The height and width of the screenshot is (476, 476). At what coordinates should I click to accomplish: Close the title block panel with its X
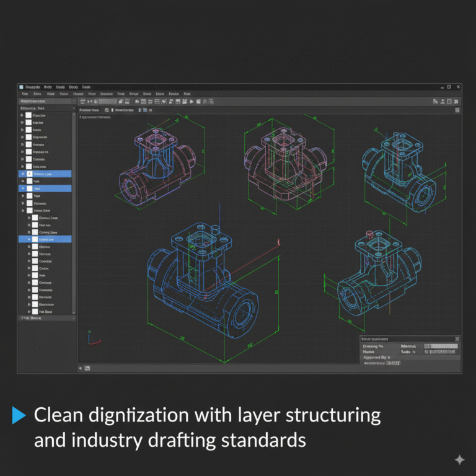pos(457,339)
